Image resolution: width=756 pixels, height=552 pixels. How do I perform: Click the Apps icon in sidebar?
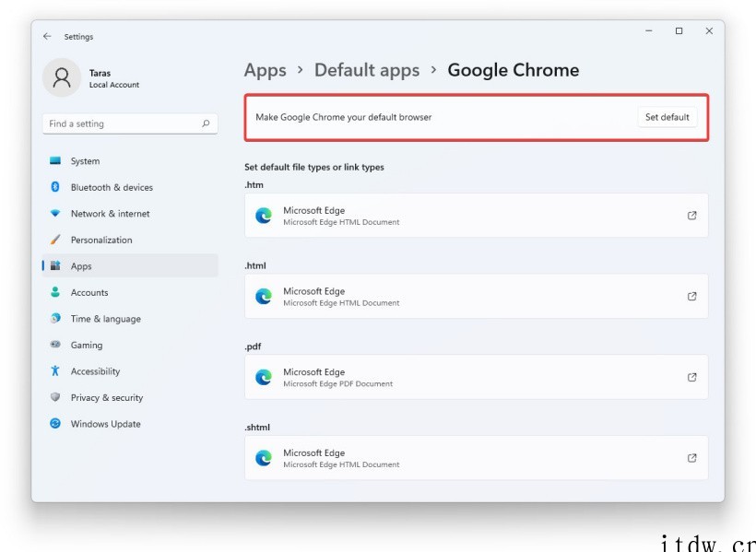click(x=55, y=265)
